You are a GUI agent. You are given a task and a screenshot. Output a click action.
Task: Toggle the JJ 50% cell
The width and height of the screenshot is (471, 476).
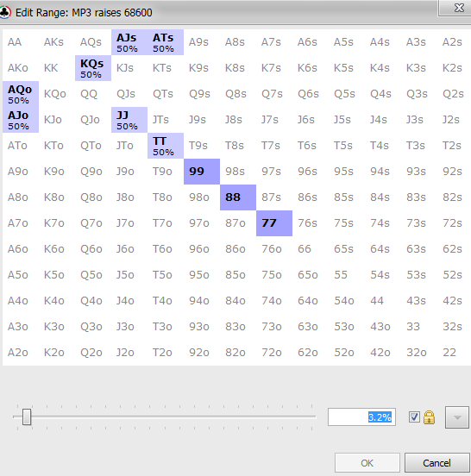[129, 120]
